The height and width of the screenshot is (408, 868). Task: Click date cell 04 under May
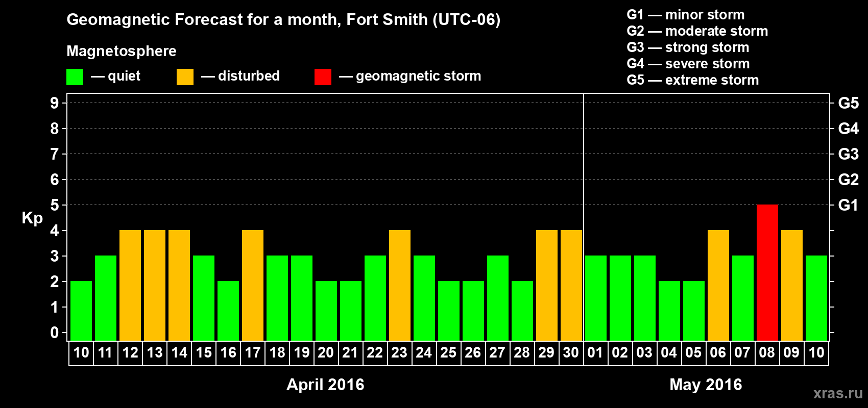pyautogui.click(x=669, y=353)
